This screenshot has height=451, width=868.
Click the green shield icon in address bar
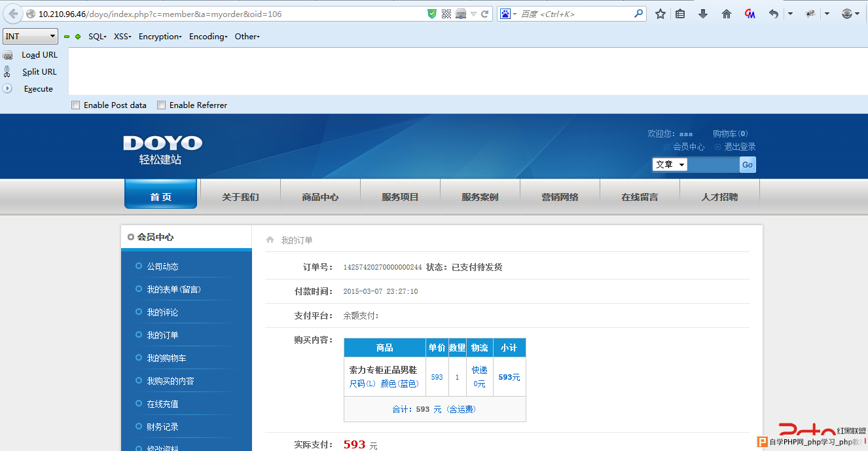[432, 14]
